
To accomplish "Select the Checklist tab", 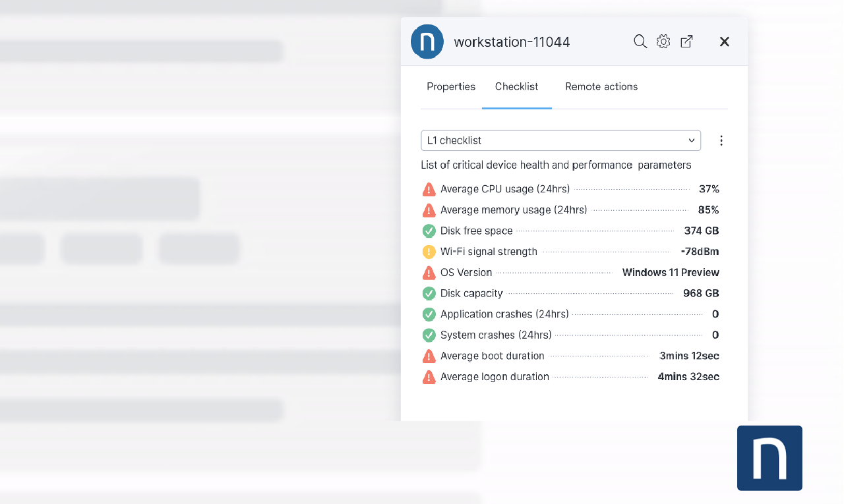I will click(x=516, y=87).
